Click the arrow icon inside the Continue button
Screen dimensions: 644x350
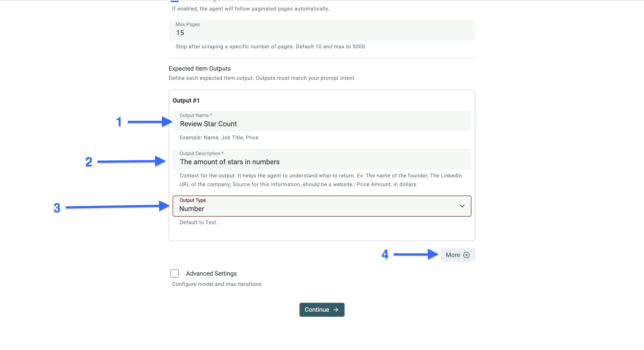tap(336, 310)
